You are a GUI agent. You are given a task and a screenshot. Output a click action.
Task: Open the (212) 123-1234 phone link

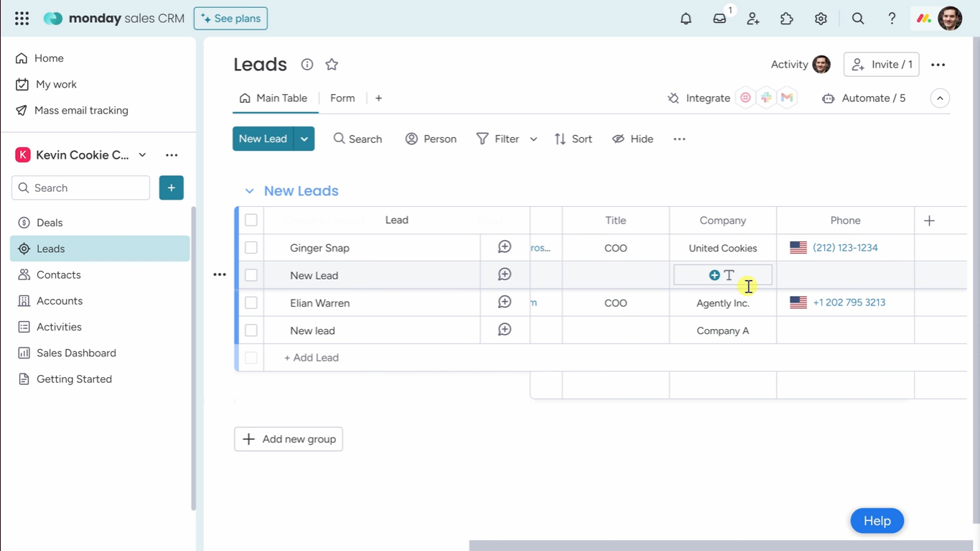click(x=845, y=247)
